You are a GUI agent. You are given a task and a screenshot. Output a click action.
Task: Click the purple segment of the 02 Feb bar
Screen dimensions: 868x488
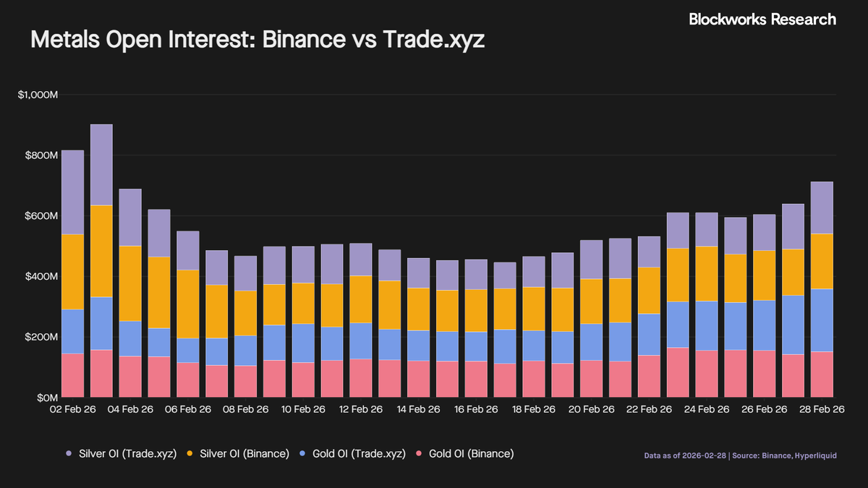click(x=73, y=192)
